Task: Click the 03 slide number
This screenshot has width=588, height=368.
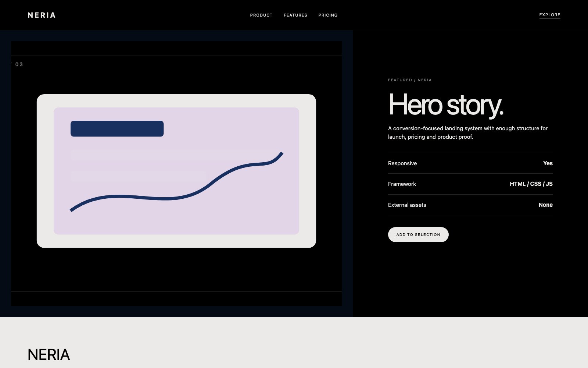Action: [19, 64]
